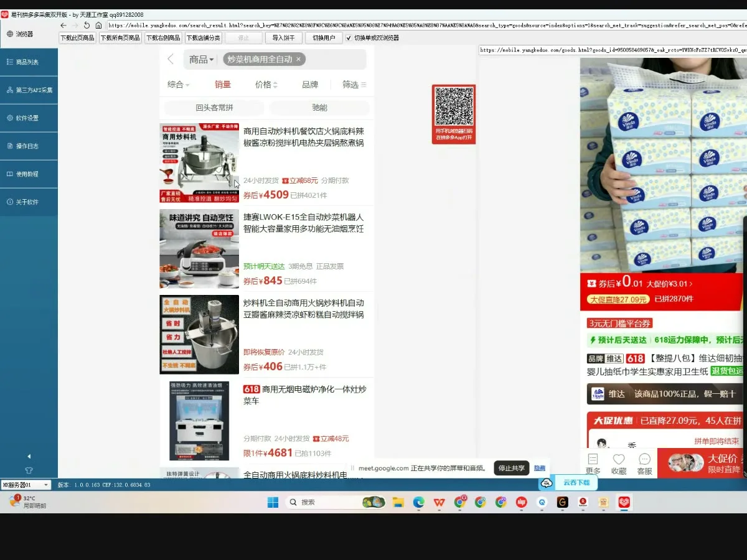Viewport: 747px width, 560px height.
Task: Click 隐藏 in the sharing bar
Action: (x=540, y=468)
